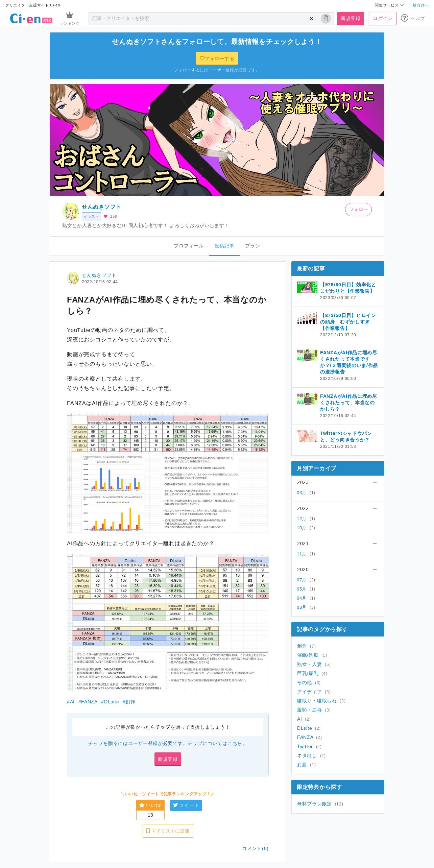Open thumbnail of Twitterのシャドウバン article
The height and width of the screenshot is (868, 434).
307,436
